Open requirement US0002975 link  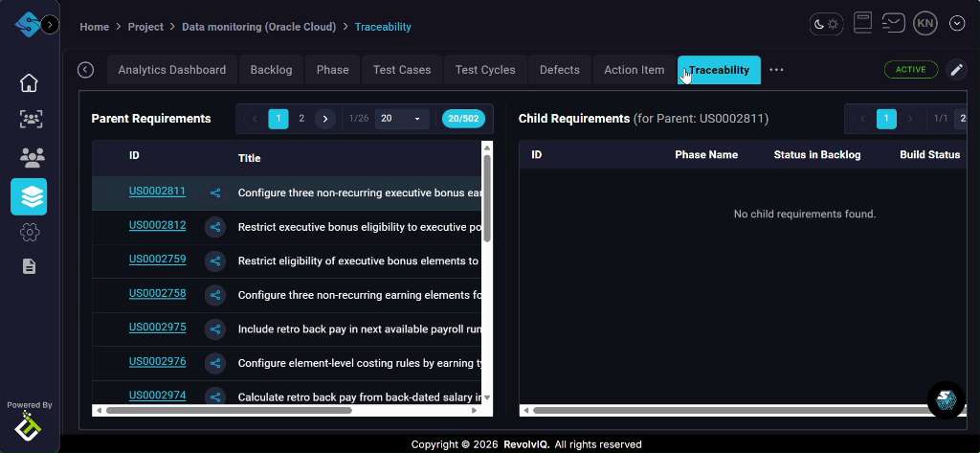(157, 327)
